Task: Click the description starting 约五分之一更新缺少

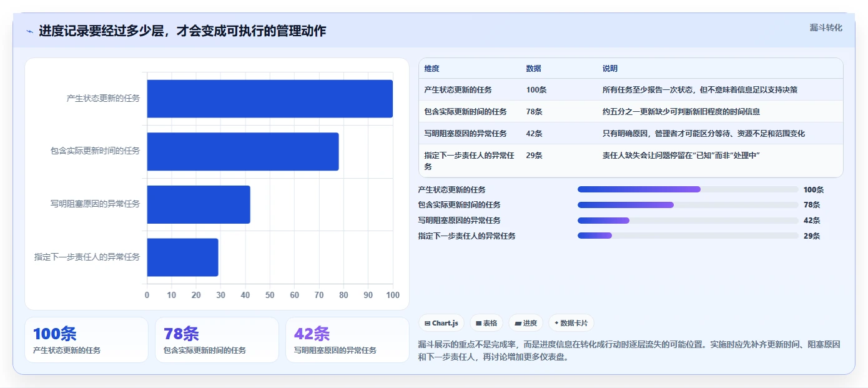Action: click(x=681, y=112)
